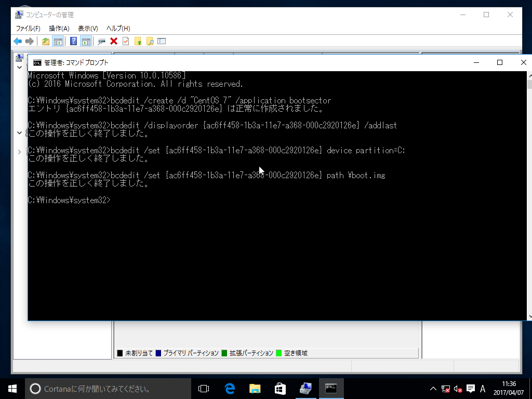
Task: Launch Microsoft Edge from the taskbar
Action: pyautogui.click(x=230, y=389)
